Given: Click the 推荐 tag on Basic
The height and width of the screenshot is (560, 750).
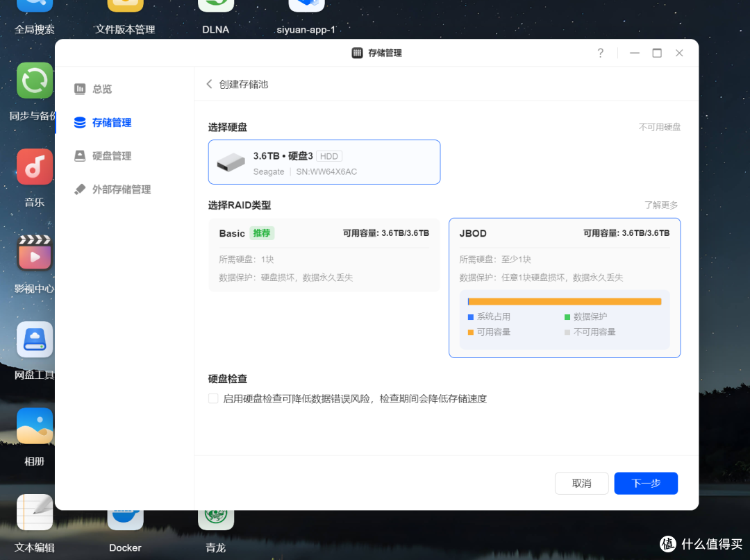Looking at the screenshot, I should coord(262,233).
